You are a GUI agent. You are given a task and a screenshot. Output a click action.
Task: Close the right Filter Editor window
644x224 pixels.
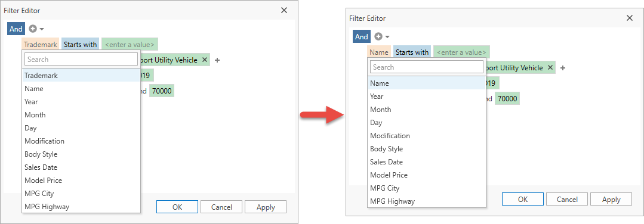[x=629, y=18]
